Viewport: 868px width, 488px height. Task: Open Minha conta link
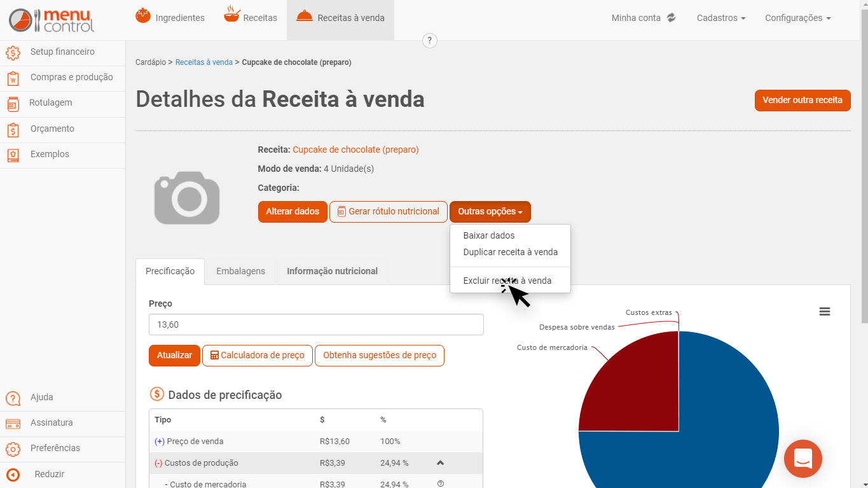(636, 18)
